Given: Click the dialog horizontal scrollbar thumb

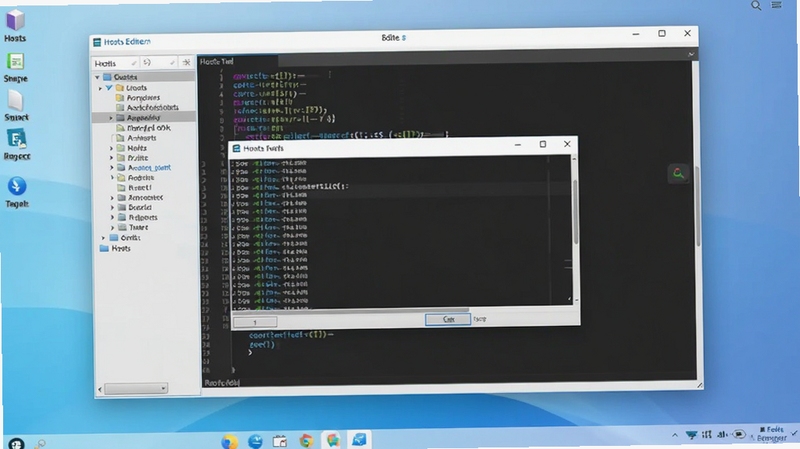Looking at the screenshot, I should [351, 310].
